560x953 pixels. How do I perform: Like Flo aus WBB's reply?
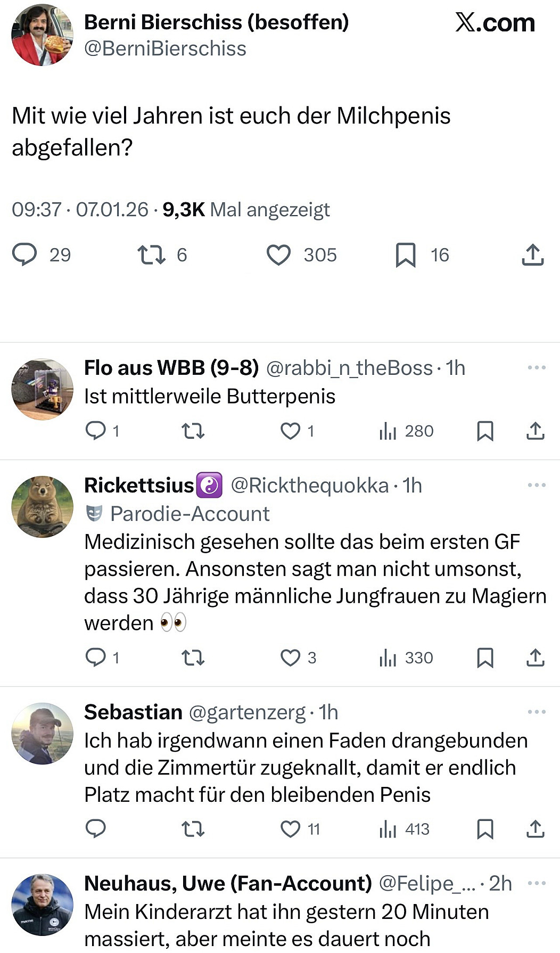290,431
